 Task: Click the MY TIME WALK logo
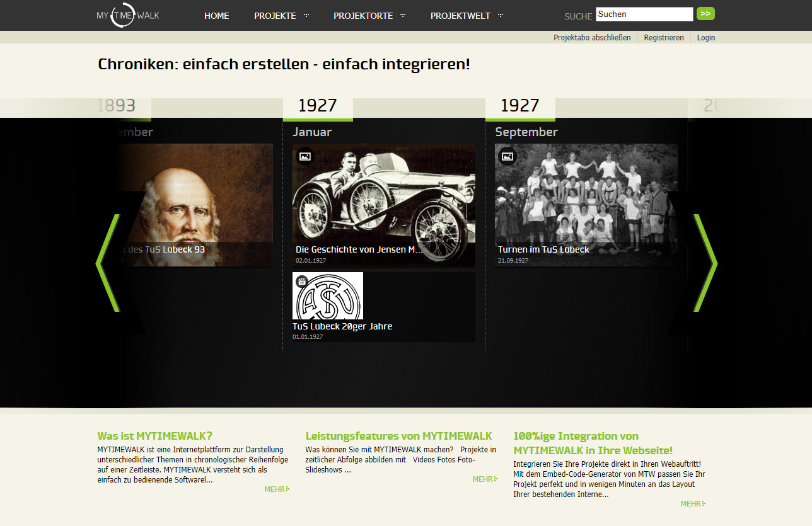pyautogui.click(x=128, y=15)
